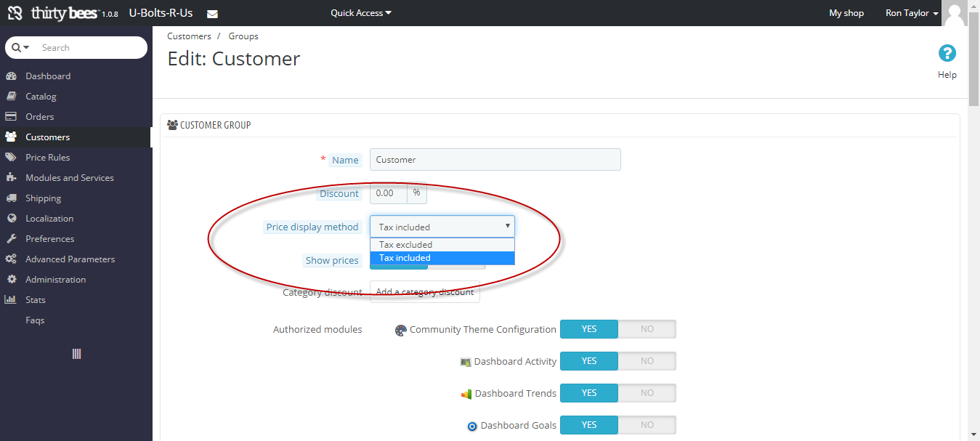Click the sidebar Search field
The width and height of the screenshot is (980, 441).
coord(91,48)
